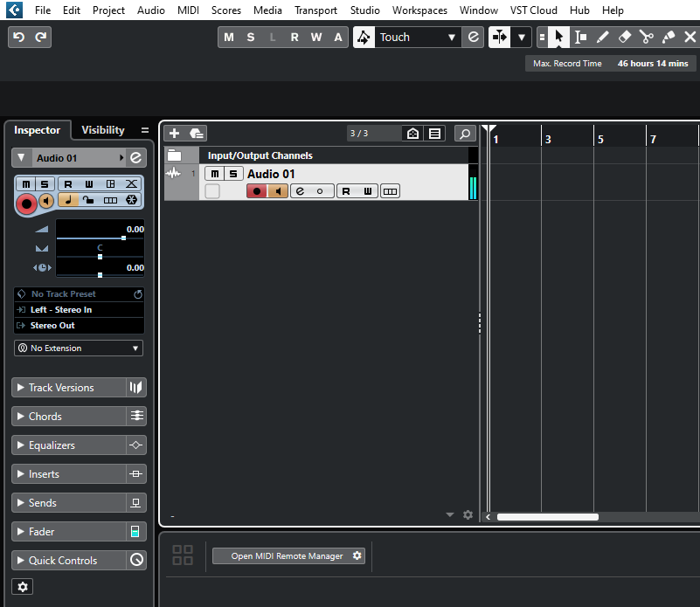Screen dimensions: 700x607
Task: Toggle Monitor on Audio 01 track
Action: 278,191
